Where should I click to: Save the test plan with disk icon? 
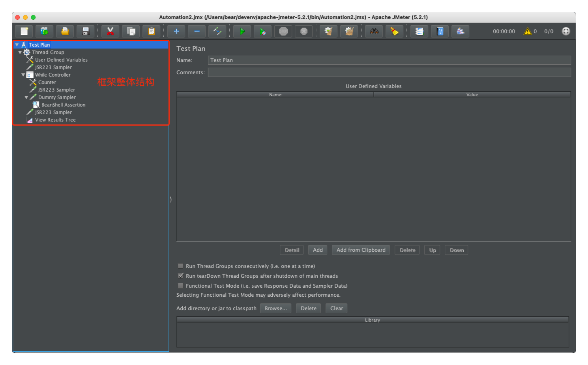(x=85, y=31)
